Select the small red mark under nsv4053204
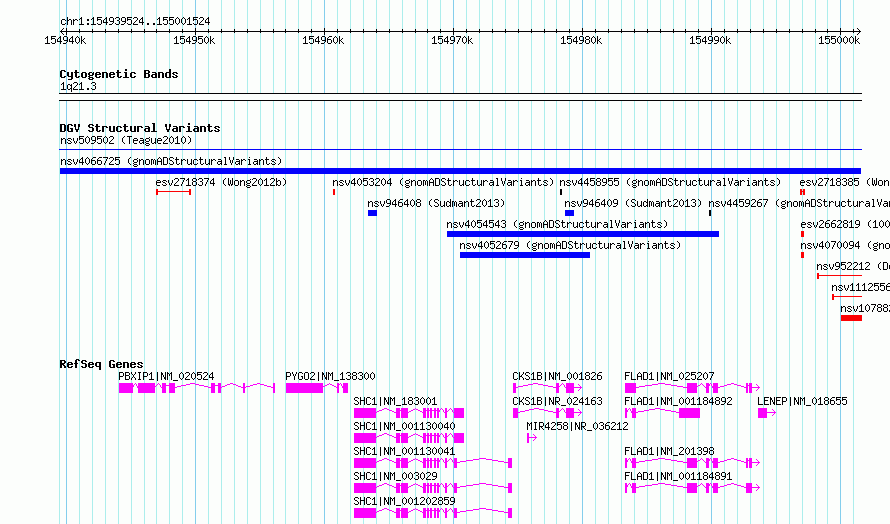Image resolution: width=890 pixels, height=524 pixels. pyautogui.click(x=334, y=192)
